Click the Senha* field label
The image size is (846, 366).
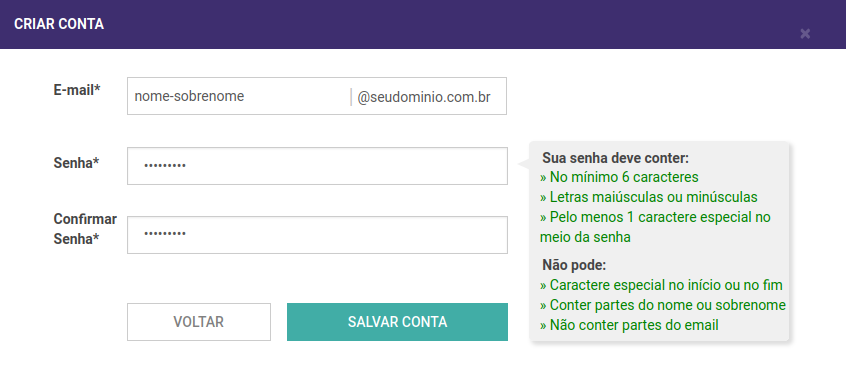(x=76, y=162)
